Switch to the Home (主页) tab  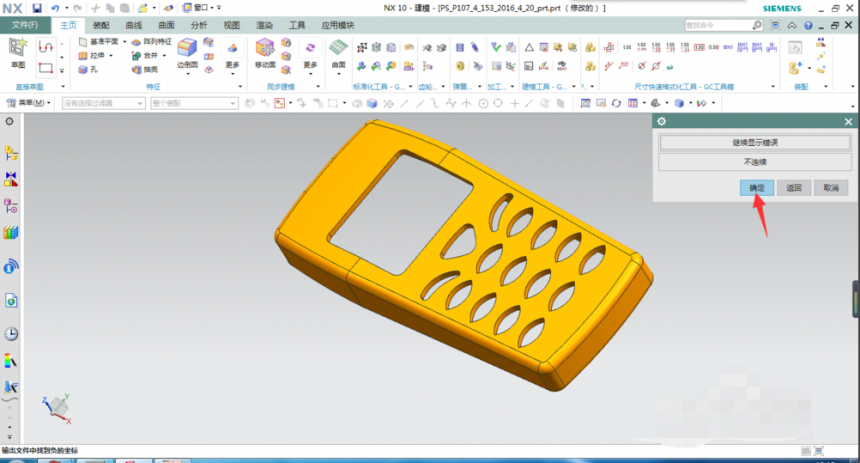[69, 25]
